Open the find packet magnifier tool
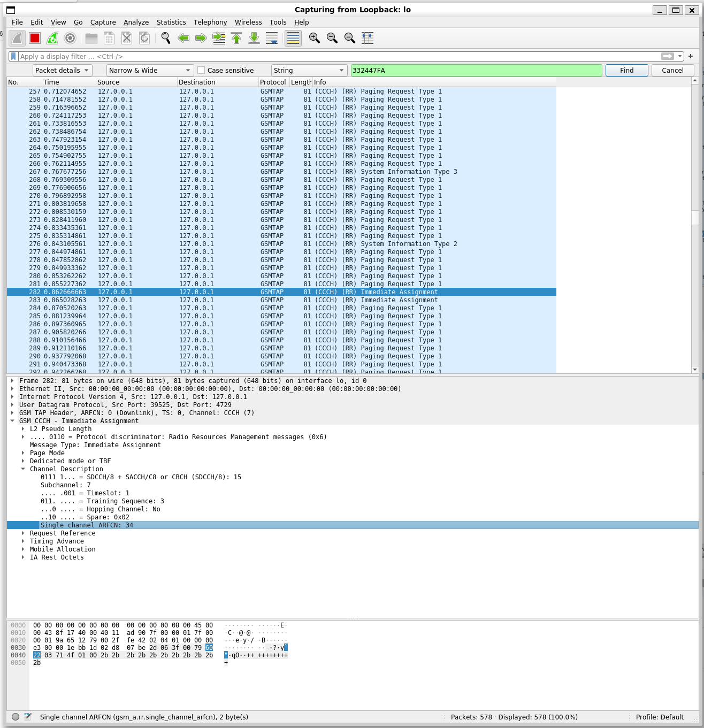Image resolution: width=704 pixels, height=728 pixels. 165,37
